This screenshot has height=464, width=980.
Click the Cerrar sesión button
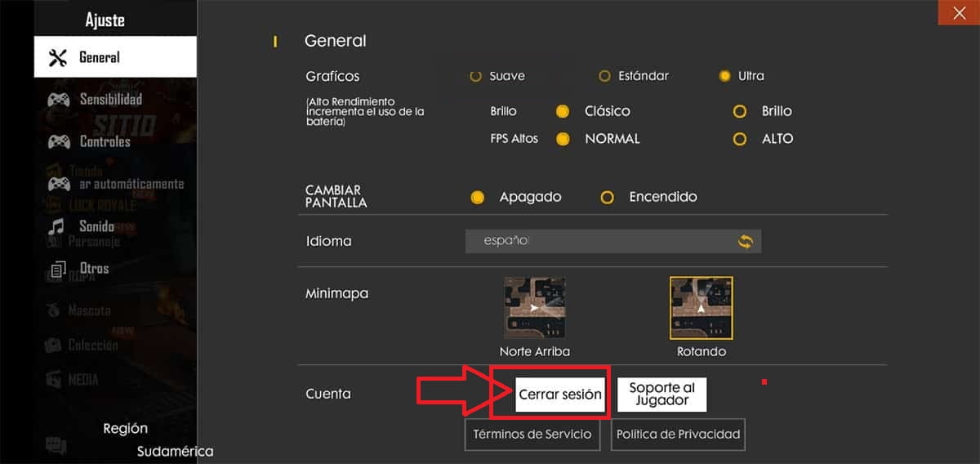click(560, 394)
